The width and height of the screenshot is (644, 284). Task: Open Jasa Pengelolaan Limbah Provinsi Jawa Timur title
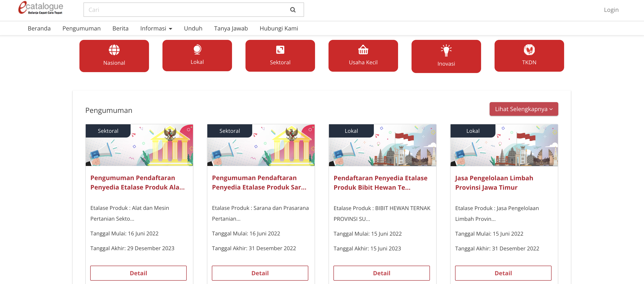(494, 183)
